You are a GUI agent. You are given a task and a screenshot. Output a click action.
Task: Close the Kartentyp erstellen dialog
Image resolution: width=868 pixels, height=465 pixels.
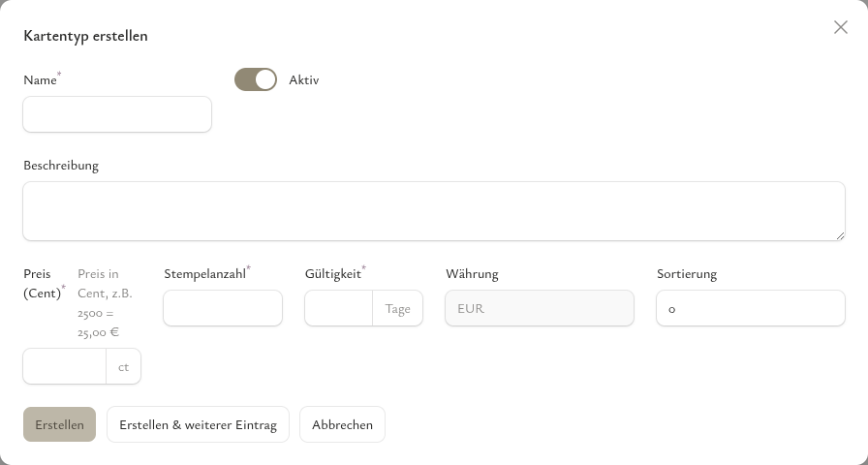pos(841,27)
